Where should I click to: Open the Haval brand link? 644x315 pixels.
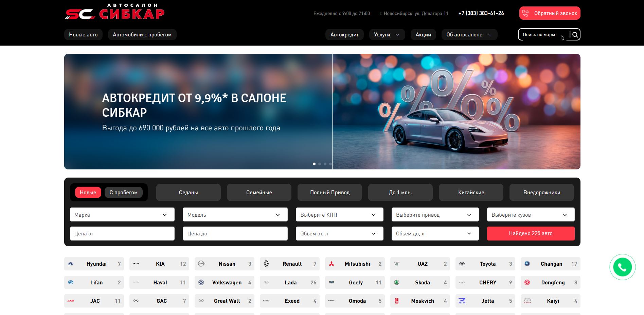tap(159, 282)
